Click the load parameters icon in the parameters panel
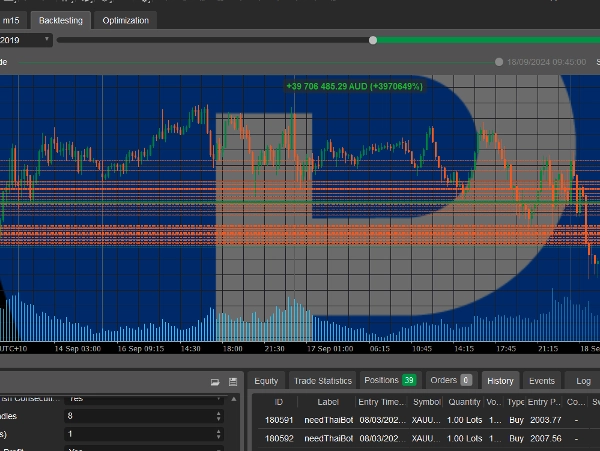The height and width of the screenshot is (451, 600). point(215,381)
